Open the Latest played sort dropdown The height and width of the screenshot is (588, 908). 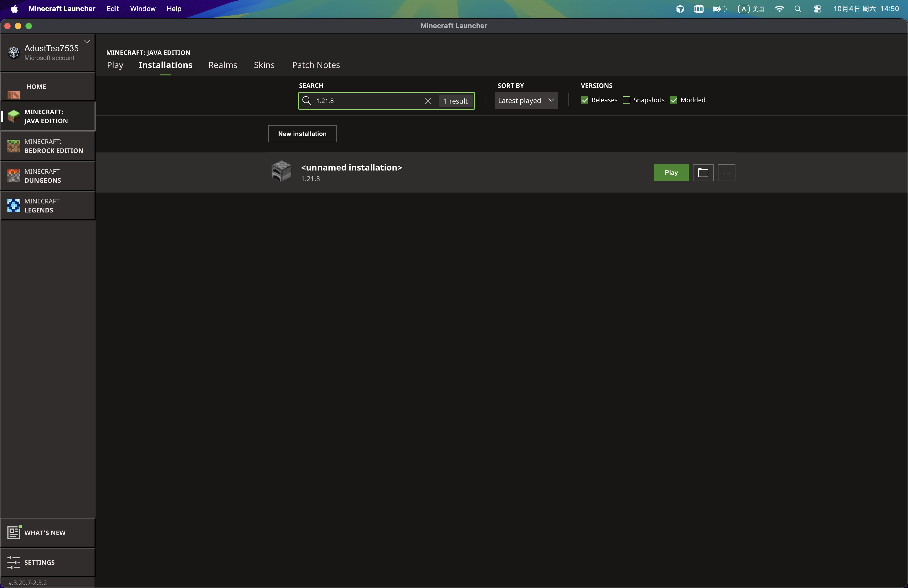point(526,100)
